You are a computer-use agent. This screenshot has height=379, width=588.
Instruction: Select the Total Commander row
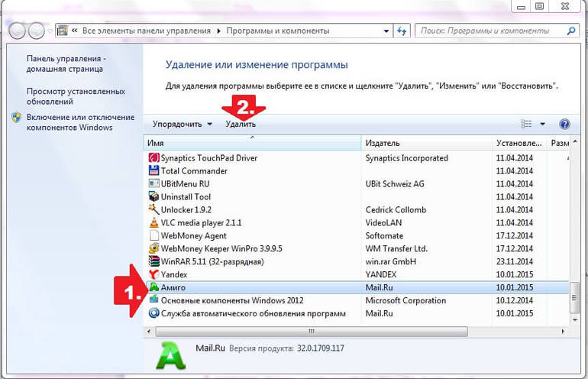(357, 170)
